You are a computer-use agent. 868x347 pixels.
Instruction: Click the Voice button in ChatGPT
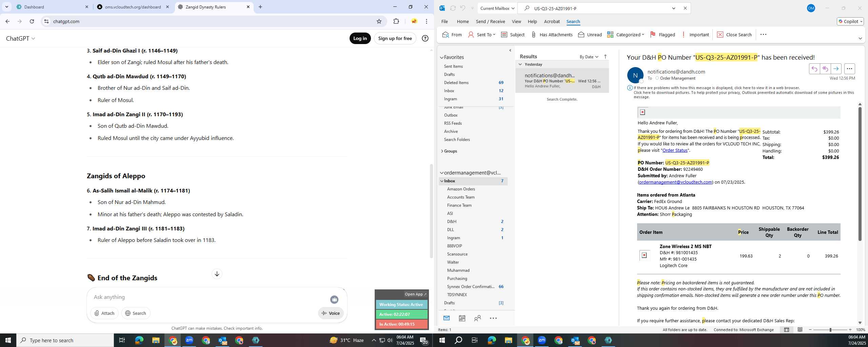331,313
